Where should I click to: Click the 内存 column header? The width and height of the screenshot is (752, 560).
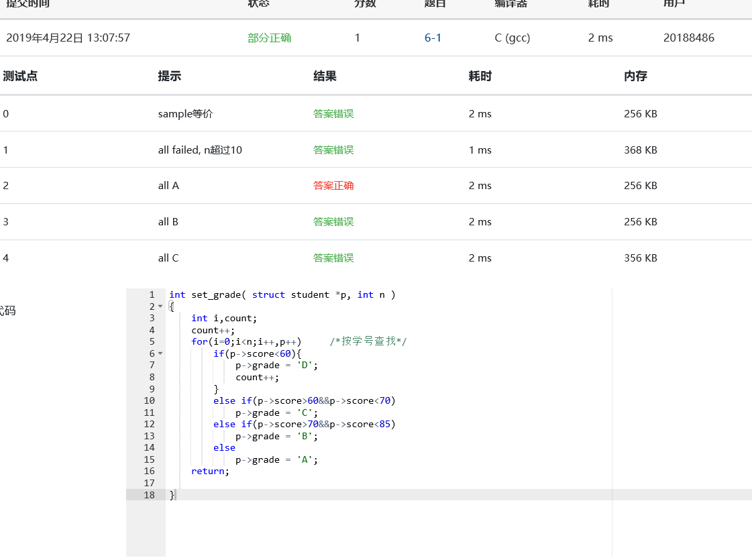tap(635, 76)
